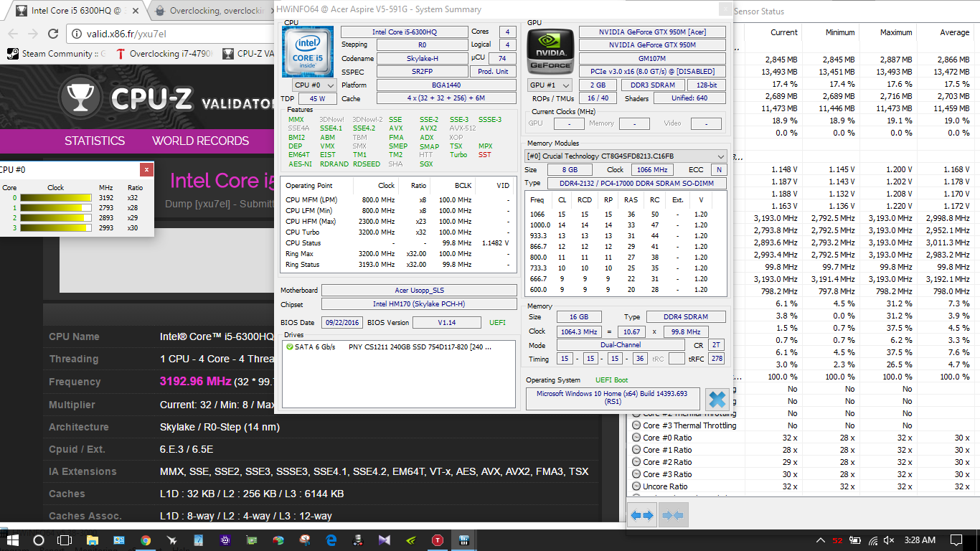Image resolution: width=980 pixels, height=551 pixels.
Task: Click the battery power tray icon
Action: coord(854,540)
